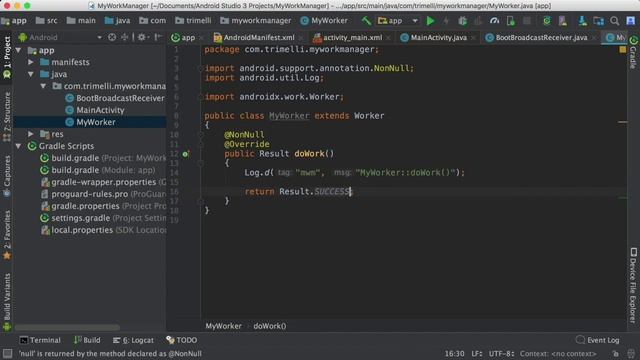Toggle the Structure tool window

pyautogui.click(x=7, y=116)
